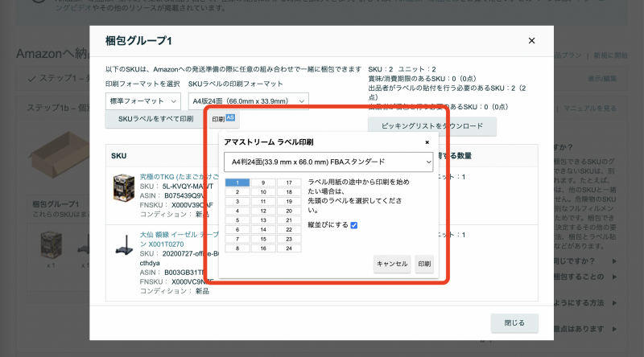Select label position 11 in grid
The height and width of the screenshot is (357, 644).
click(263, 202)
